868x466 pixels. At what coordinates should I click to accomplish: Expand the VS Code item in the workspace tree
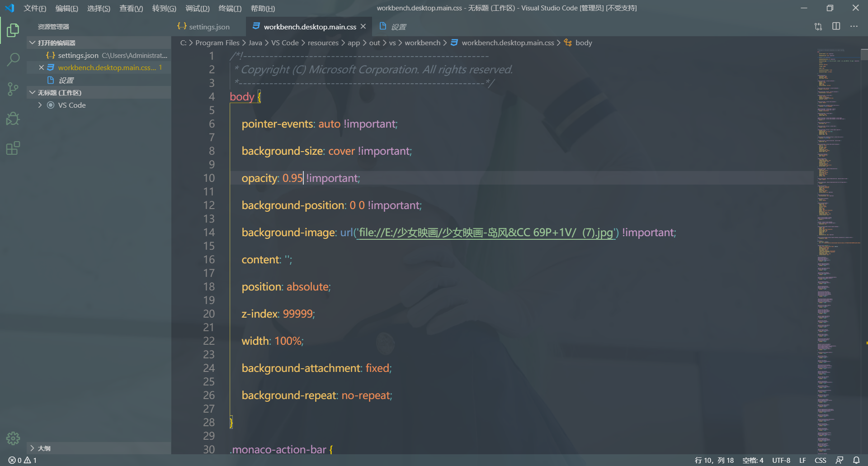[x=40, y=105]
